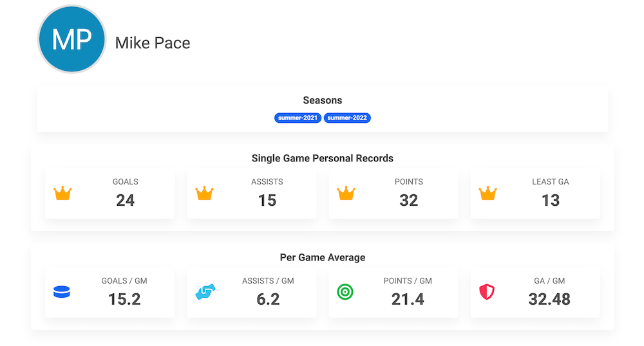Viewport: 644px width, 346px height.
Task: Click the Per Game Average heading
Action: 322,257
